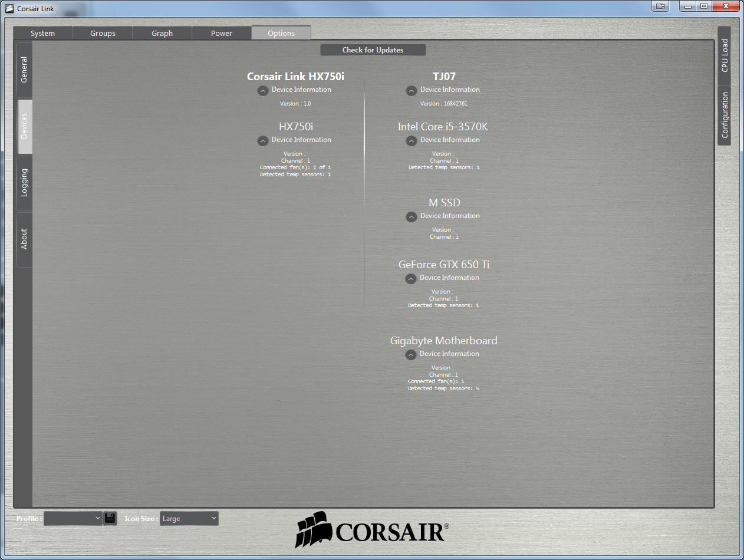Click the "Icon Size :" label

[141, 519]
